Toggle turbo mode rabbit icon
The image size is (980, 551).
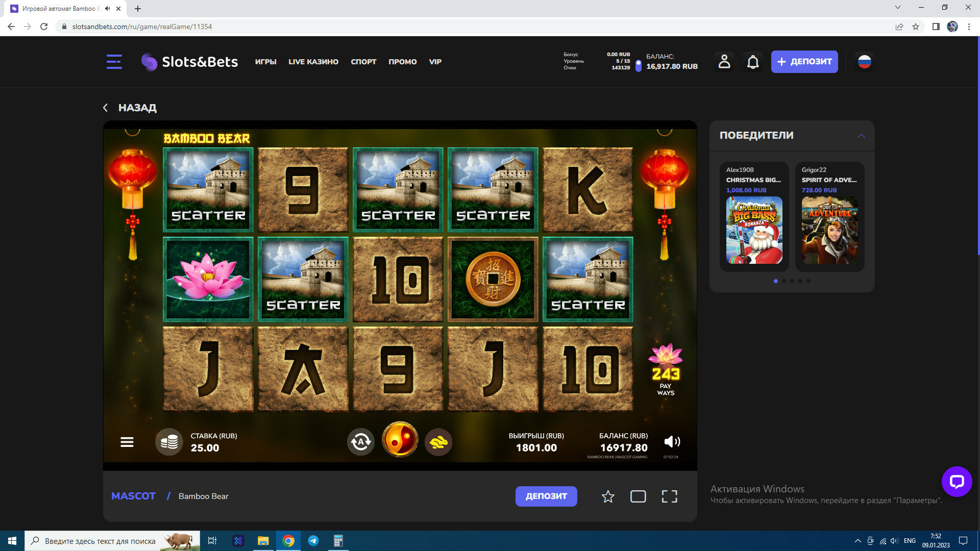tap(438, 442)
